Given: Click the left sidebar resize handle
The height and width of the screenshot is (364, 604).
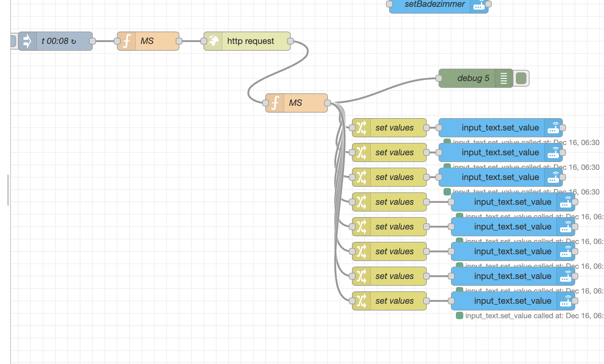Looking at the screenshot, I should pos(8,190).
